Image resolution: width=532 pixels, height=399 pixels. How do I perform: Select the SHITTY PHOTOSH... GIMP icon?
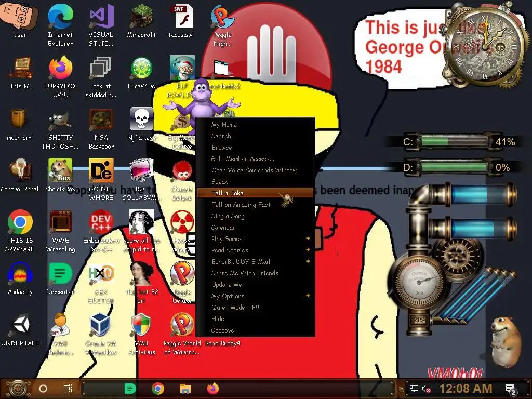(x=60, y=128)
